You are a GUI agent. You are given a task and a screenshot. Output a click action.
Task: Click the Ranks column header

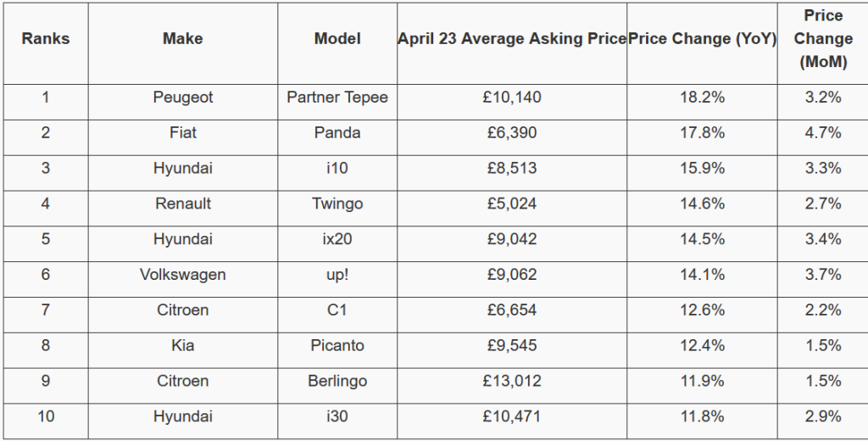(x=46, y=39)
